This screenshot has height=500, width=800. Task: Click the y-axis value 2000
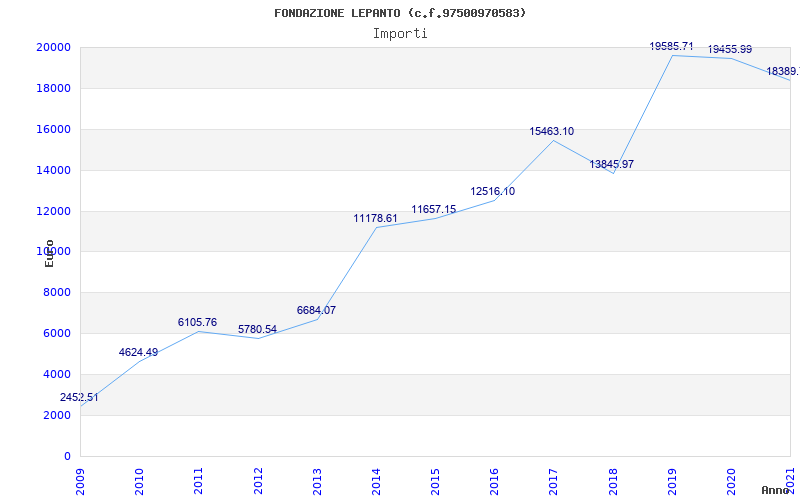[56, 415]
